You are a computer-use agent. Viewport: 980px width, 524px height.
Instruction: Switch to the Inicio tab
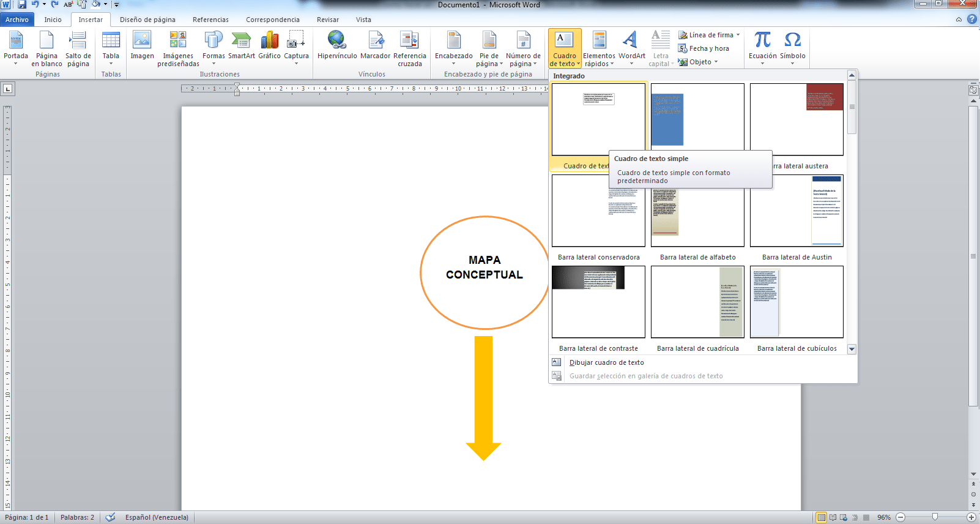(x=53, y=20)
